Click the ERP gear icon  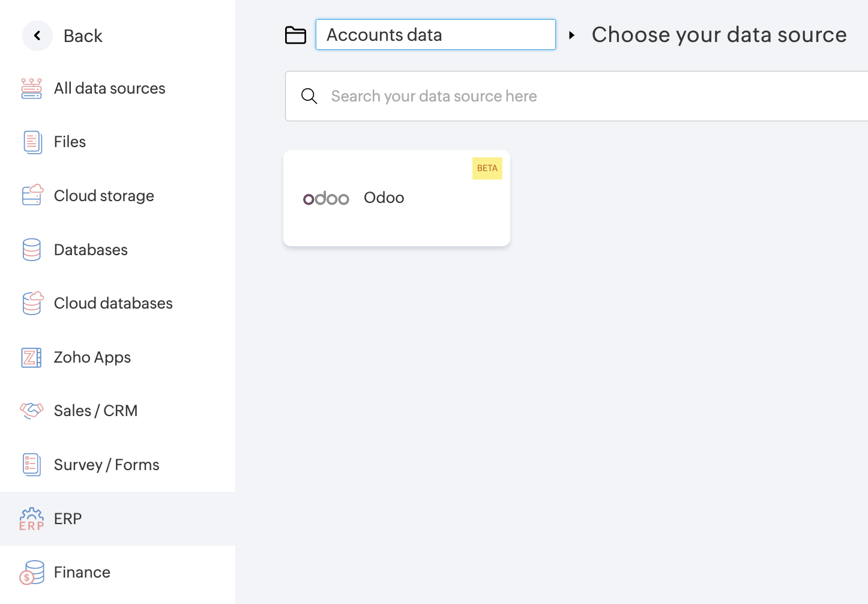tap(32, 519)
